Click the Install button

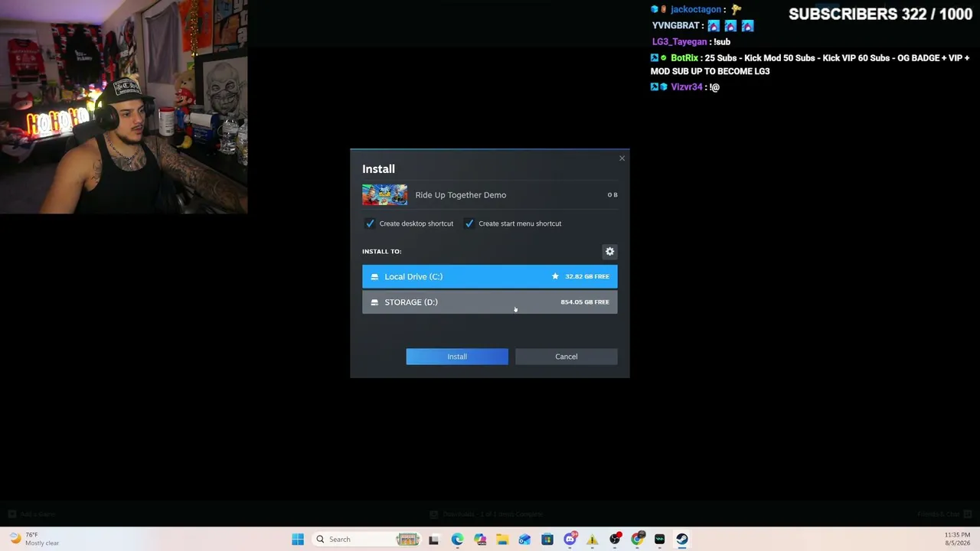[x=457, y=357]
